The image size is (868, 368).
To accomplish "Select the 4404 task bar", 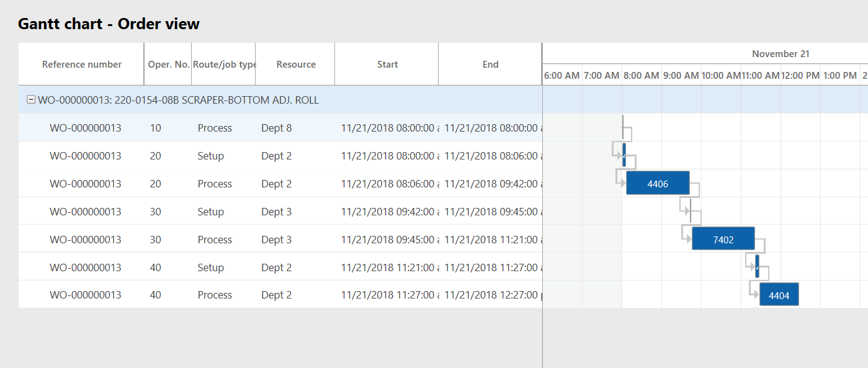I will point(779,294).
